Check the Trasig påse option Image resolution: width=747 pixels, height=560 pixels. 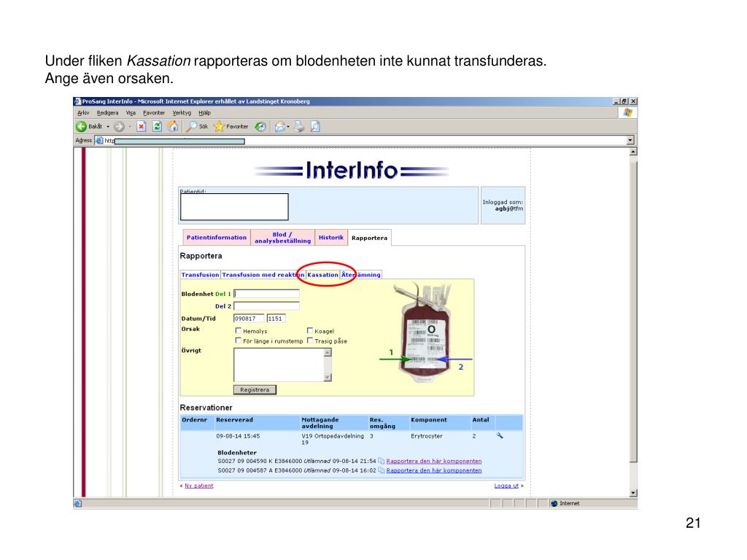click(x=309, y=341)
